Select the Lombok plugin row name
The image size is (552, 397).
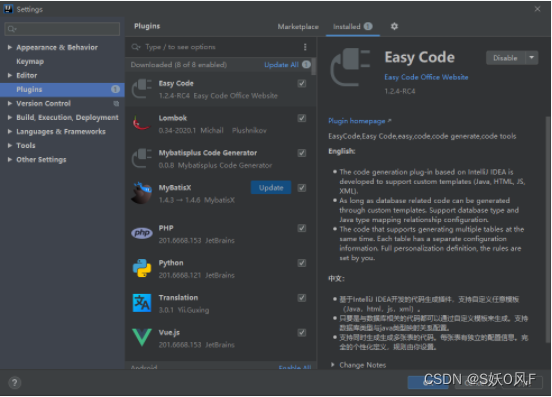tap(172, 118)
